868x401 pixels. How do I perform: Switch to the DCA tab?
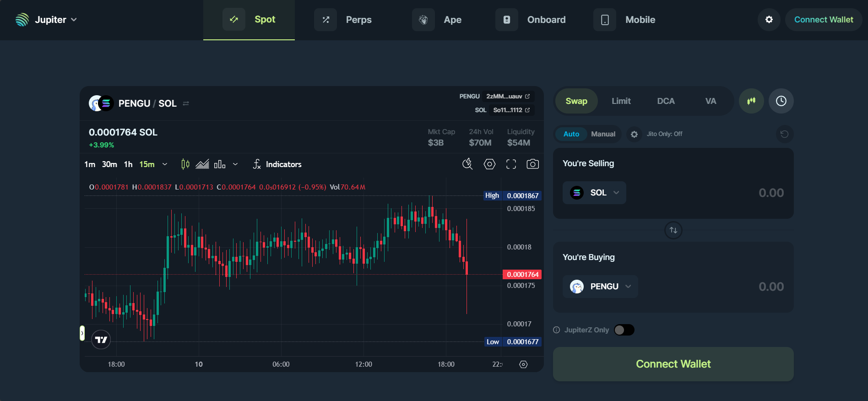point(666,101)
